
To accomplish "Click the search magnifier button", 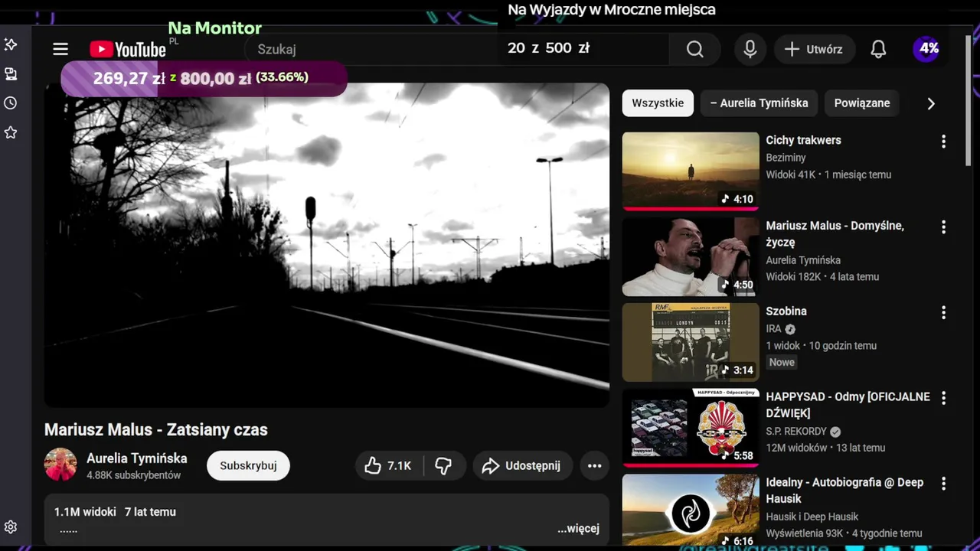I will coord(694,49).
